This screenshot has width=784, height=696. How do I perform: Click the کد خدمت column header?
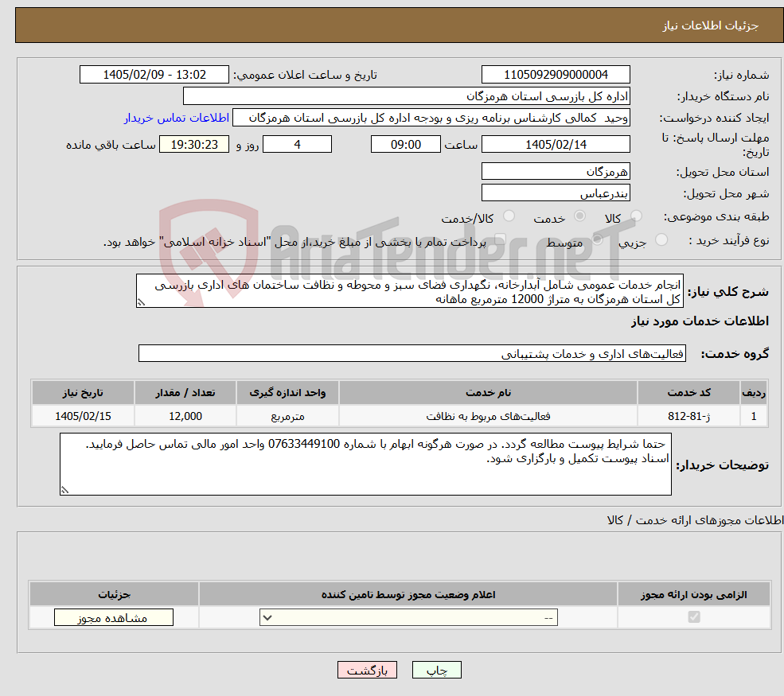[x=688, y=393]
